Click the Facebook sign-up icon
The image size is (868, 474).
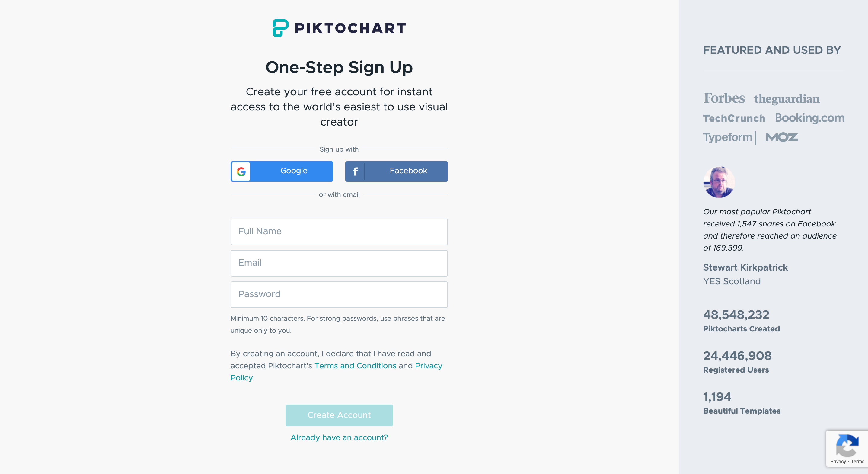pyautogui.click(x=355, y=171)
